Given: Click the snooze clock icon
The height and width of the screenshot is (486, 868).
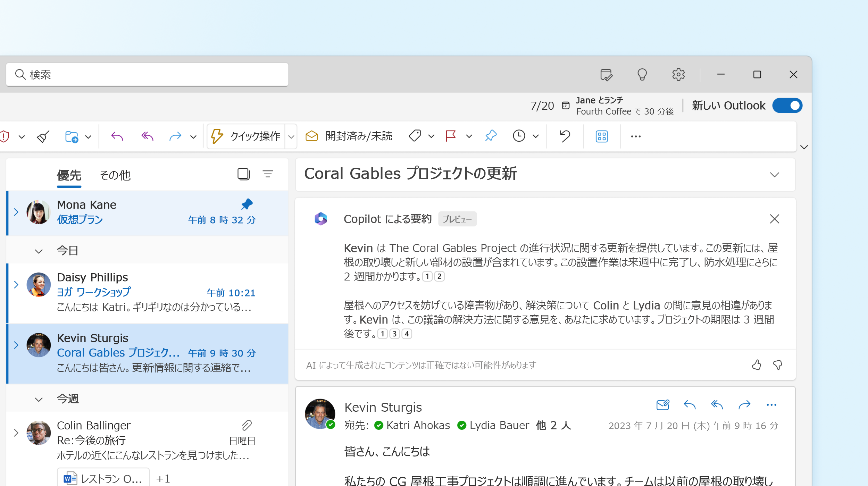Looking at the screenshot, I should tap(519, 136).
